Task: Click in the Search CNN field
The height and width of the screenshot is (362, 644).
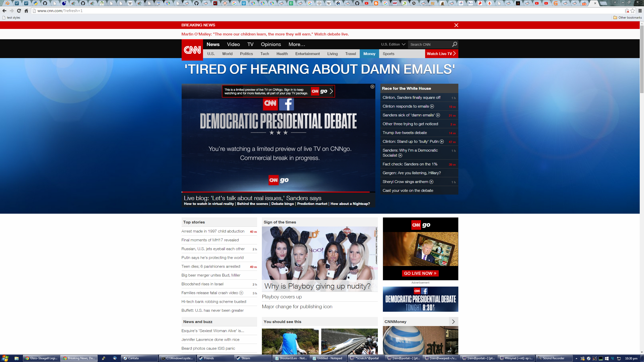Action: point(430,44)
